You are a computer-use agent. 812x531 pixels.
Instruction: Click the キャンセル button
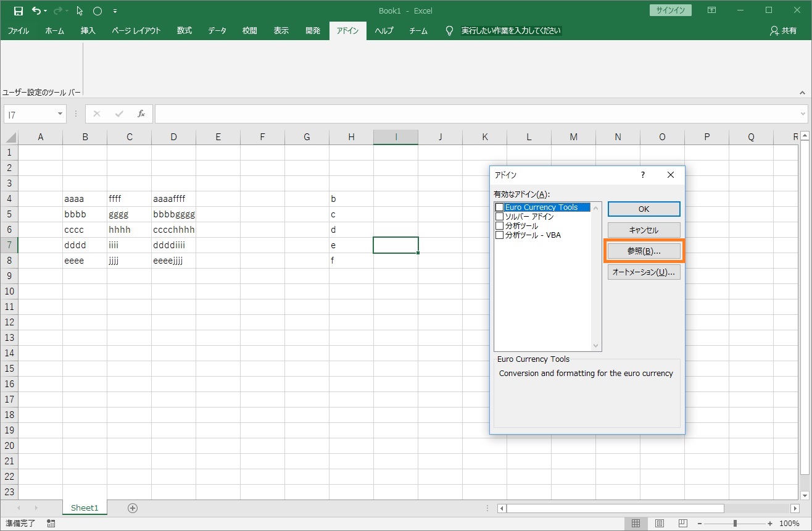coord(644,230)
